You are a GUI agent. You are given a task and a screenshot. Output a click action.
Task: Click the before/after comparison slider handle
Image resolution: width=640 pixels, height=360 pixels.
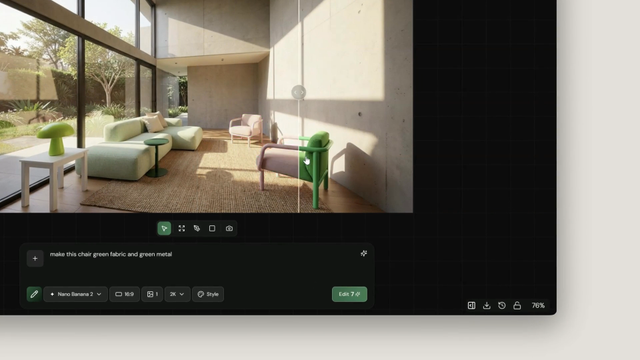[299, 92]
